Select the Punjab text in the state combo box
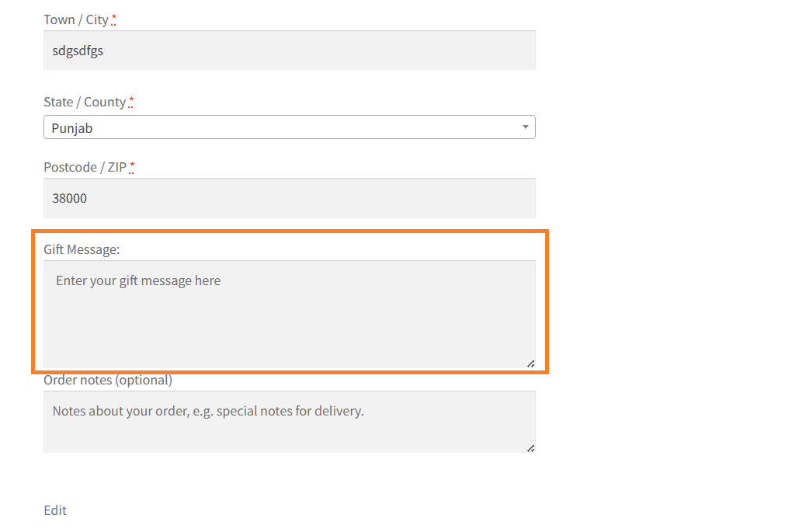This screenshot has width=785, height=532. click(x=72, y=128)
